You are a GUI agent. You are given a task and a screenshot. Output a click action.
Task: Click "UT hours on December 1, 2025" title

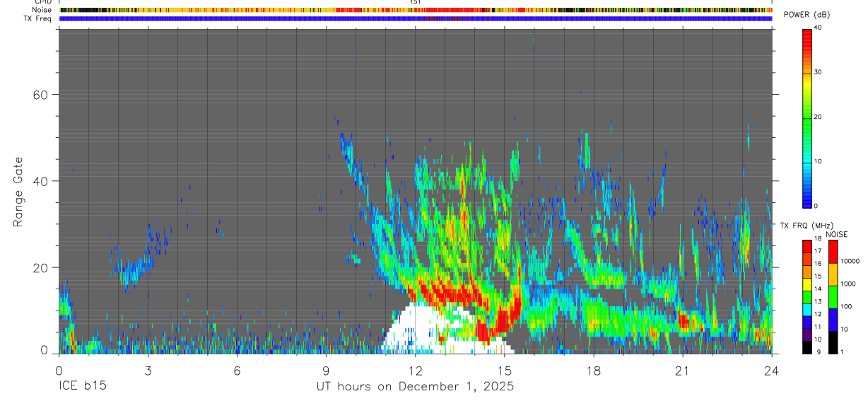(x=415, y=387)
